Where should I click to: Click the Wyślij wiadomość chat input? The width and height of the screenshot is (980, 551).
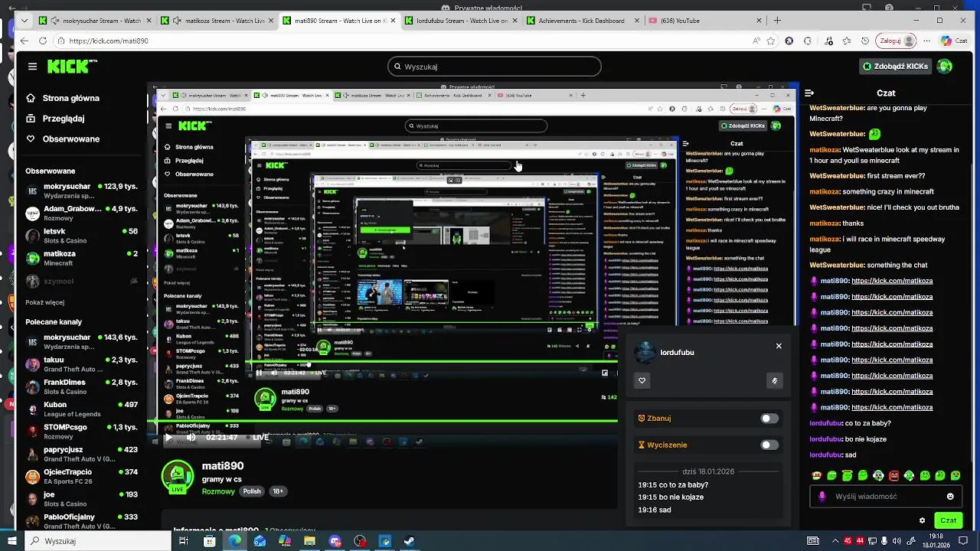[x=885, y=496]
